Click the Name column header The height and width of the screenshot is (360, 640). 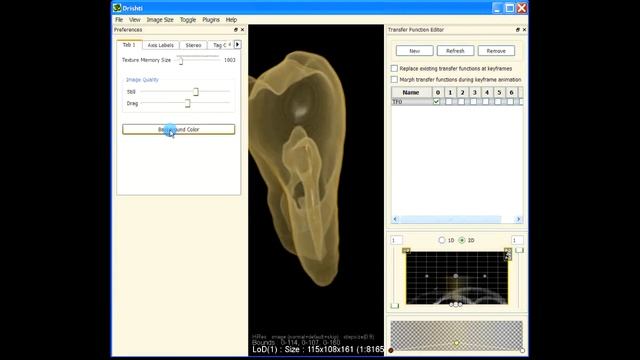[x=411, y=93]
